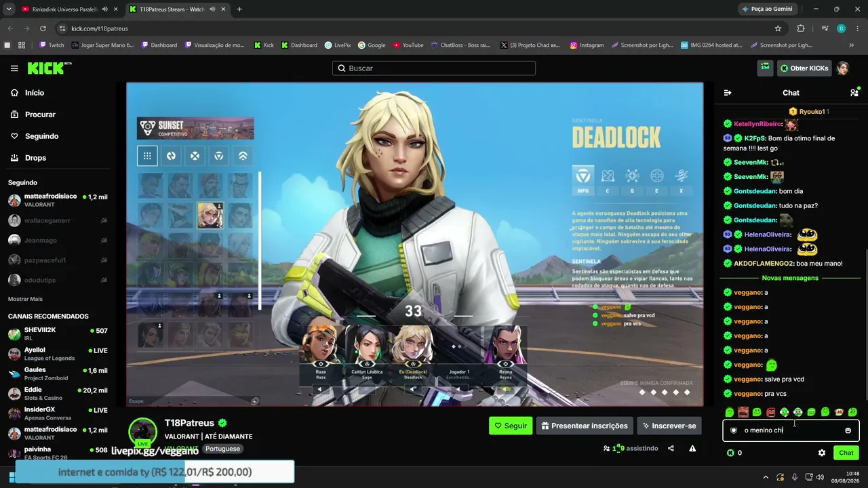
Task: Report the stream with the warning icon
Action: (x=692, y=448)
